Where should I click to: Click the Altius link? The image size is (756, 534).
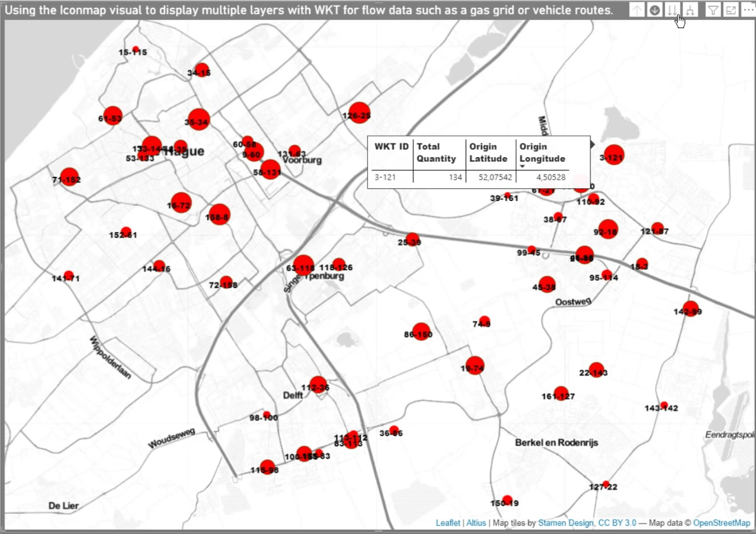(x=476, y=523)
